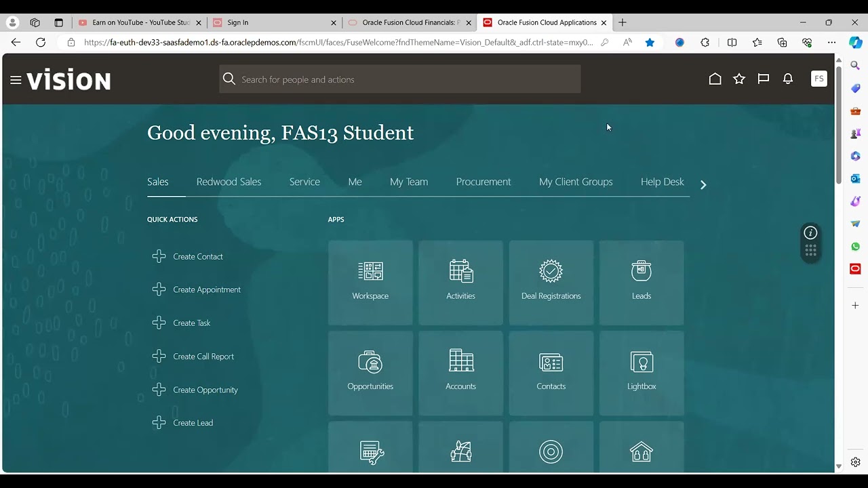Click Create Contact quick action
Screen dimensions: 868x488
pos(198,256)
